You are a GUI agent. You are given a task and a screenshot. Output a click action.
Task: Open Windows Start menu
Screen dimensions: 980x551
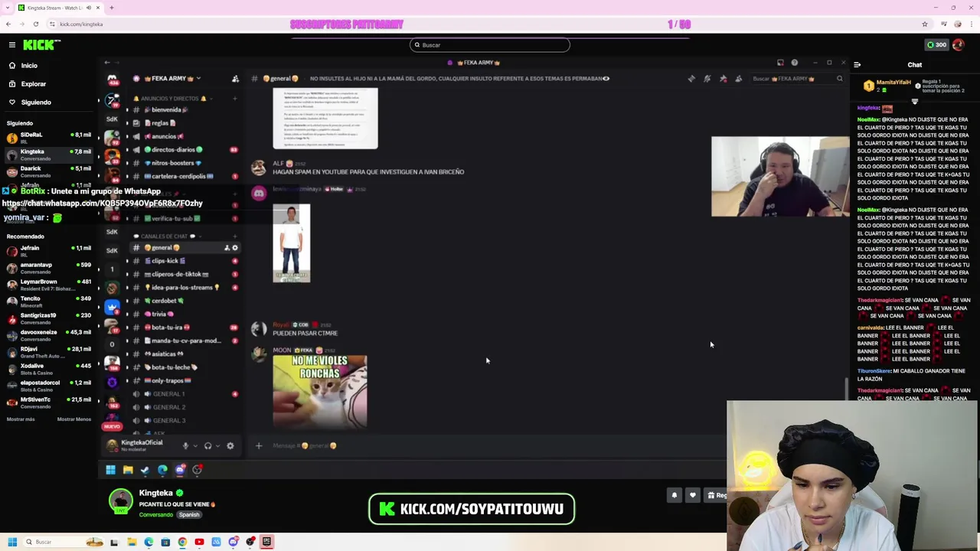[12, 542]
